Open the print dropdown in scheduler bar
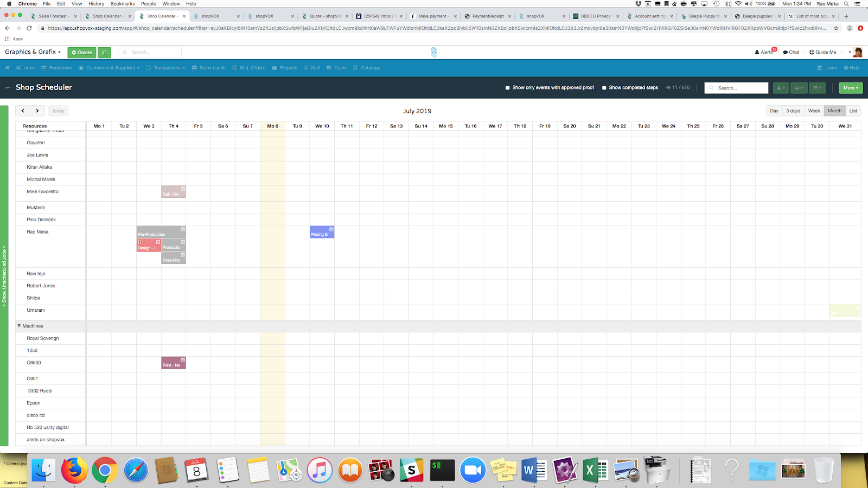This screenshot has width=868, height=488. (799, 88)
